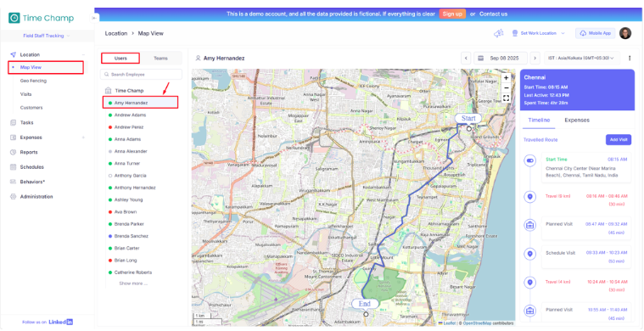Open the three-dot more options menu

pos(630,59)
